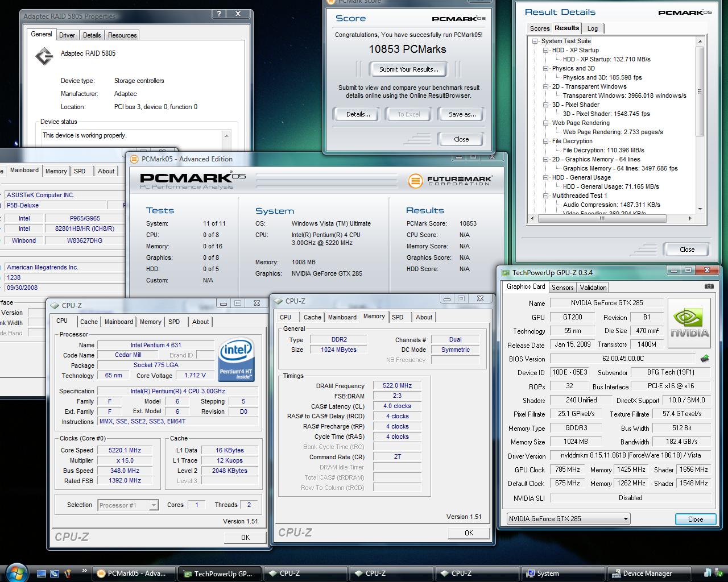Click Result Details vertical scrollbar thumb
This screenshot has height=582, width=728.
coord(700,91)
